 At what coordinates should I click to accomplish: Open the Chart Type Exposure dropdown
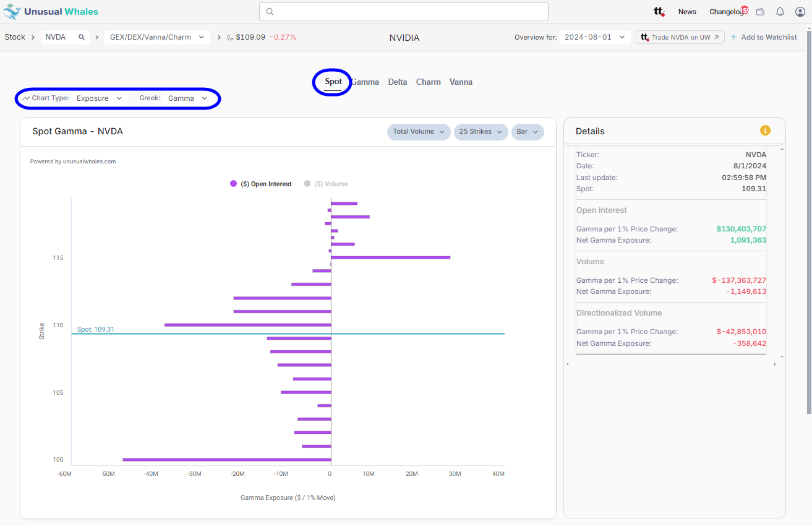pos(99,98)
